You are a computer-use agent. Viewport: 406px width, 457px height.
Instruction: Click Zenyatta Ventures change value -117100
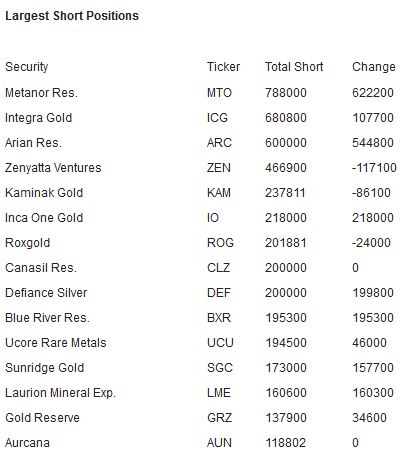[x=374, y=168]
